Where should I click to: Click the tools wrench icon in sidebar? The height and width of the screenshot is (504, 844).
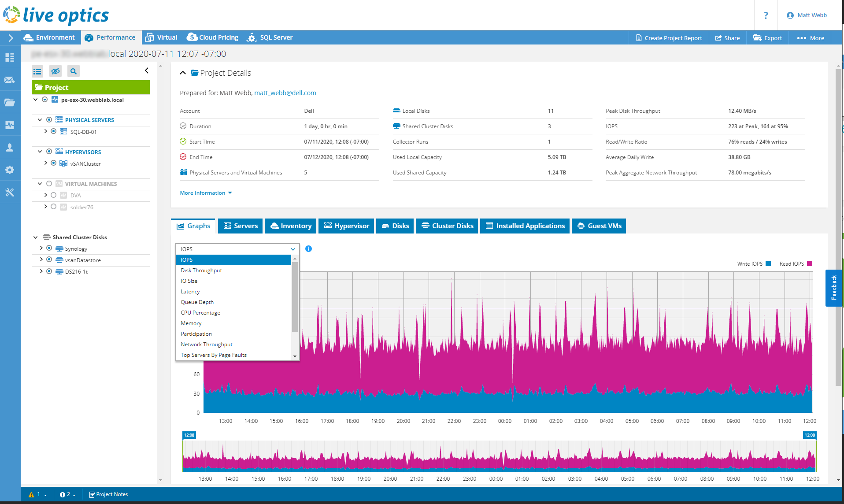10,193
